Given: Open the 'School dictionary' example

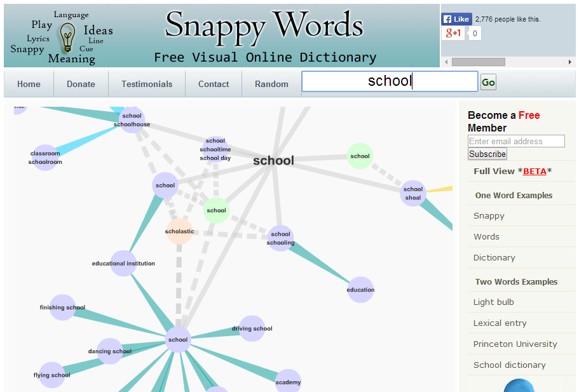Looking at the screenshot, I should 508,365.
